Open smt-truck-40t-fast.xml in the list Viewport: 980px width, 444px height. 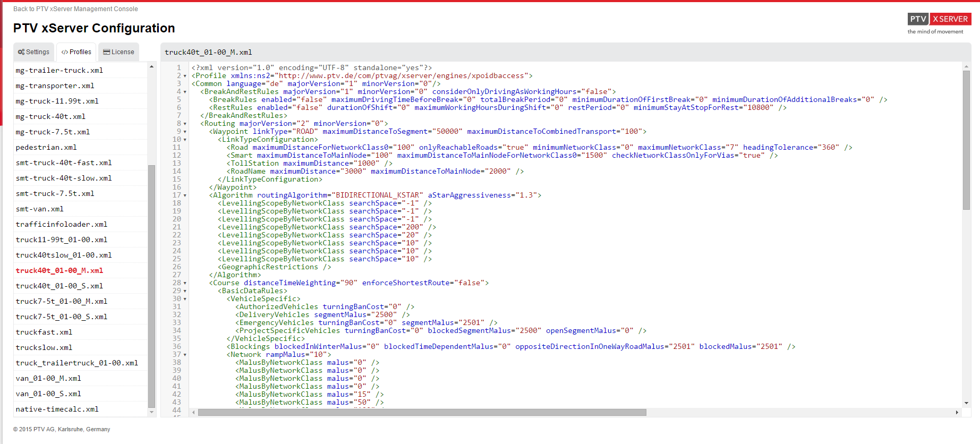click(64, 163)
